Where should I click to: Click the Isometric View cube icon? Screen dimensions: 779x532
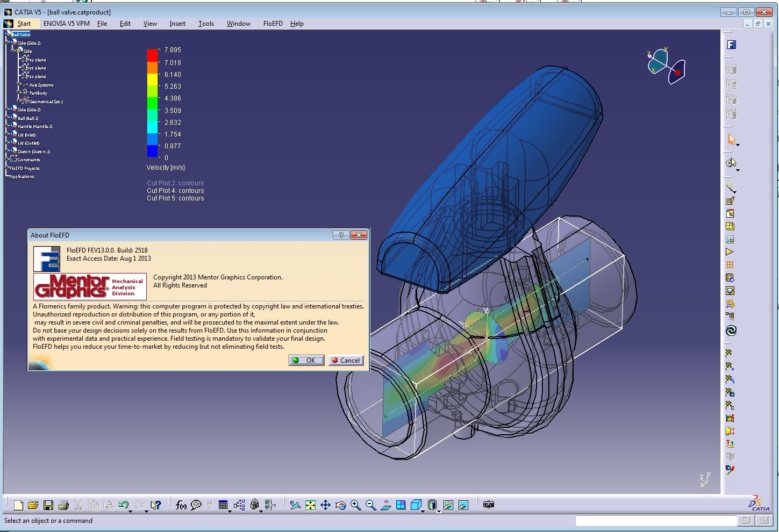[416, 505]
